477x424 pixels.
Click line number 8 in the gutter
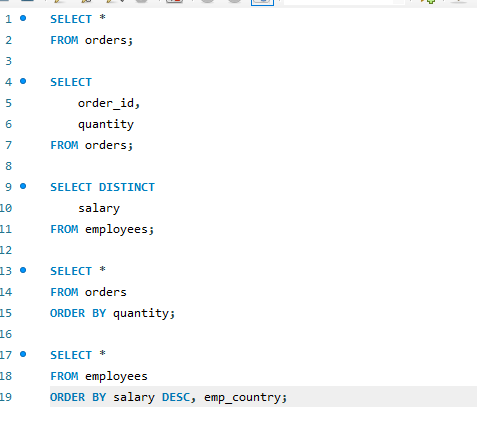[8, 166]
